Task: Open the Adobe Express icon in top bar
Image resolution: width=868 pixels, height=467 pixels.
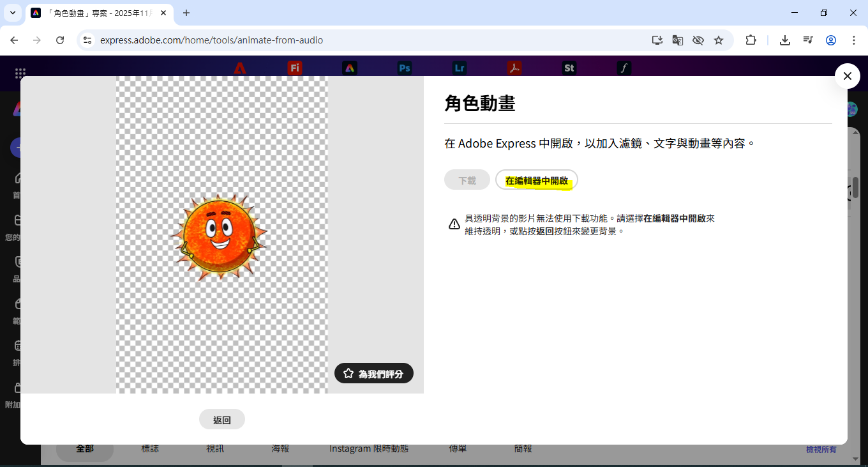Action: pyautogui.click(x=349, y=68)
